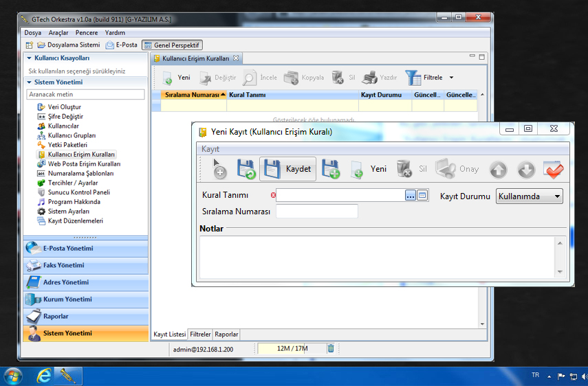The width and height of the screenshot is (588, 386).
Task: Click the garbage collector trash icon in status bar
Action: point(331,348)
